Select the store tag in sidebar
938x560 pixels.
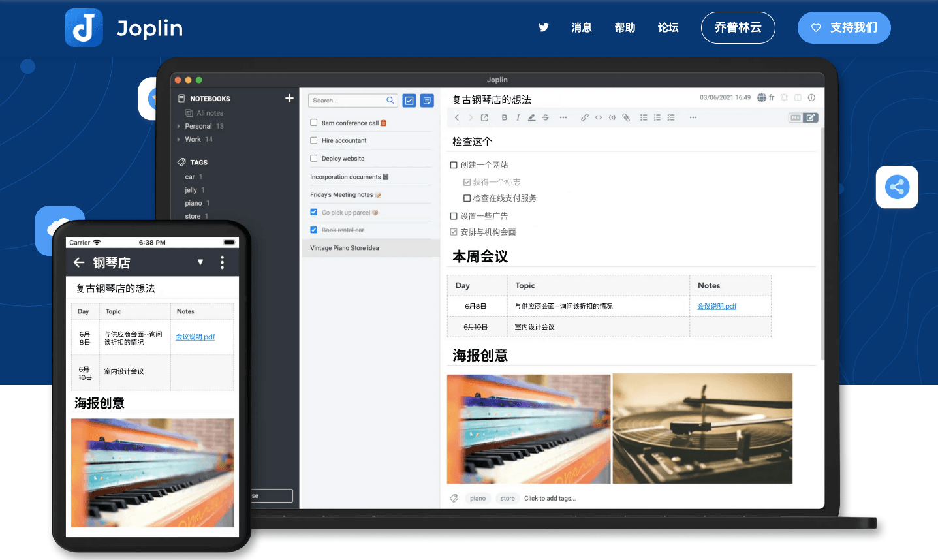[193, 216]
